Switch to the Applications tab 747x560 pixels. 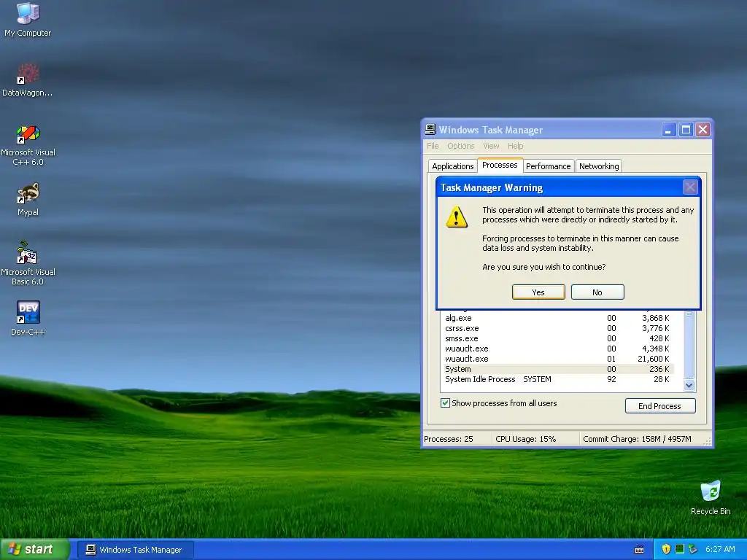pos(452,166)
